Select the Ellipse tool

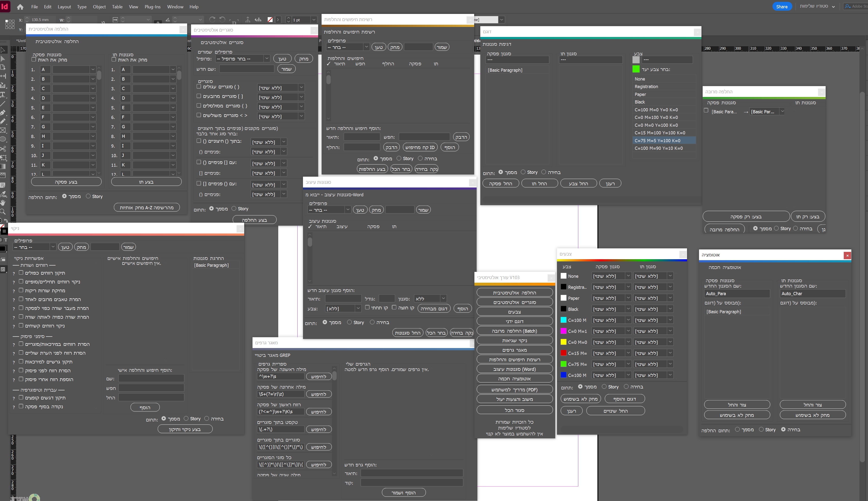tap(3, 139)
